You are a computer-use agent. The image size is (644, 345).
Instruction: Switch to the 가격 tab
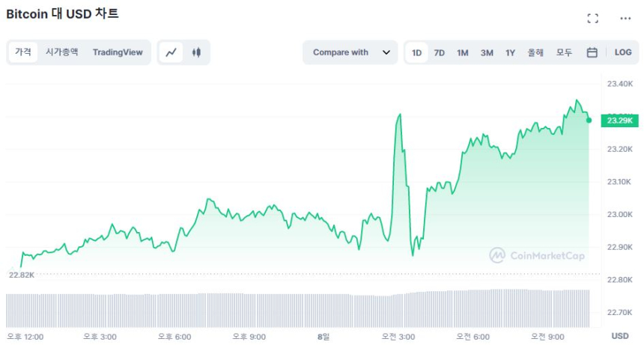coord(23,52)
